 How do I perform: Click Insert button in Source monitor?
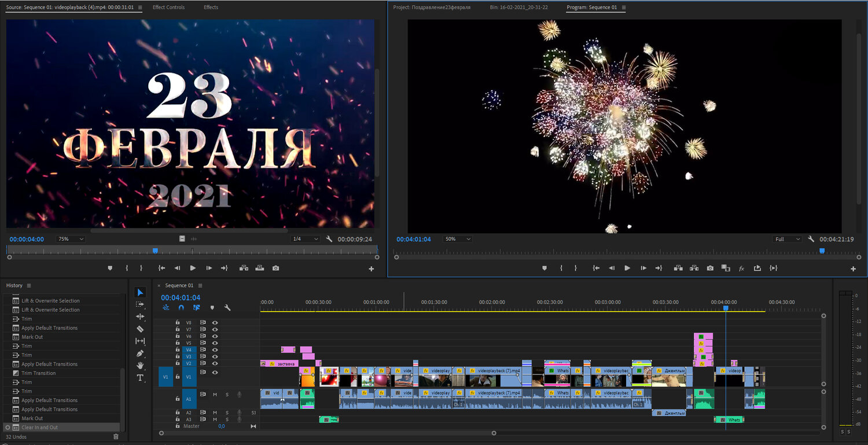coord(244,268)
